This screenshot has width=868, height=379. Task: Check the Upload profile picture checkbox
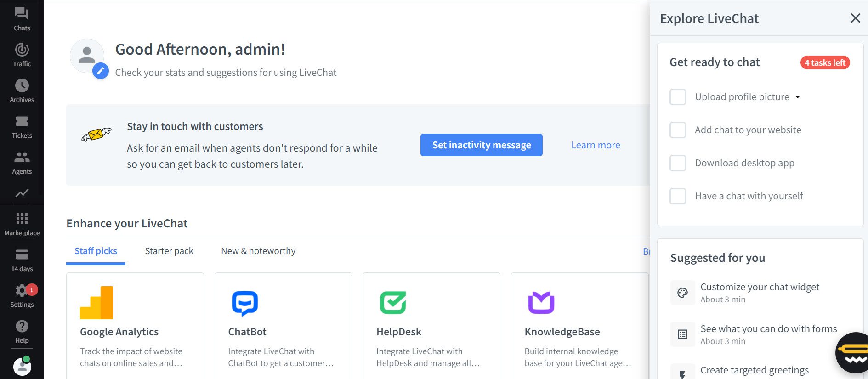(678, 97)
